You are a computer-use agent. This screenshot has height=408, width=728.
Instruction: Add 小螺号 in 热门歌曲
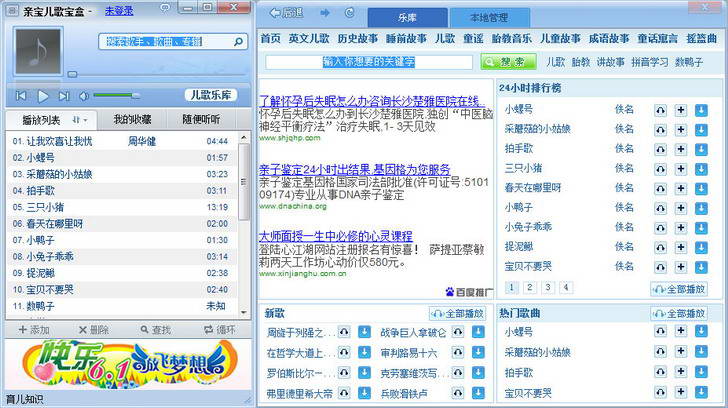[681, 331]
